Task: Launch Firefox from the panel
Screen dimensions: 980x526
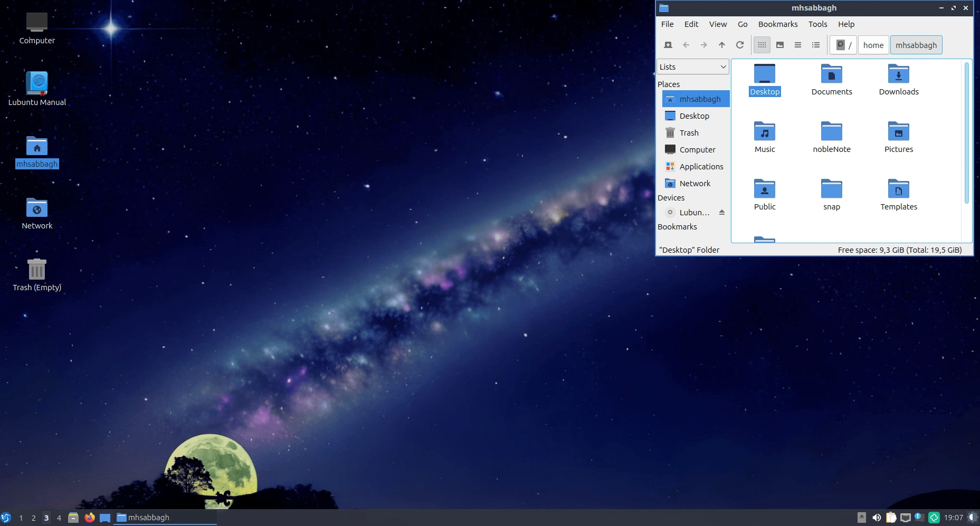Action: point(90,518)
